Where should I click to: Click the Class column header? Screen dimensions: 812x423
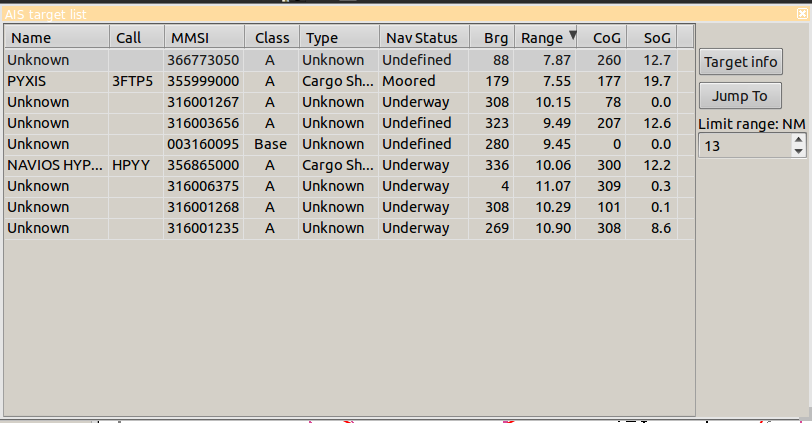point(272,38)
